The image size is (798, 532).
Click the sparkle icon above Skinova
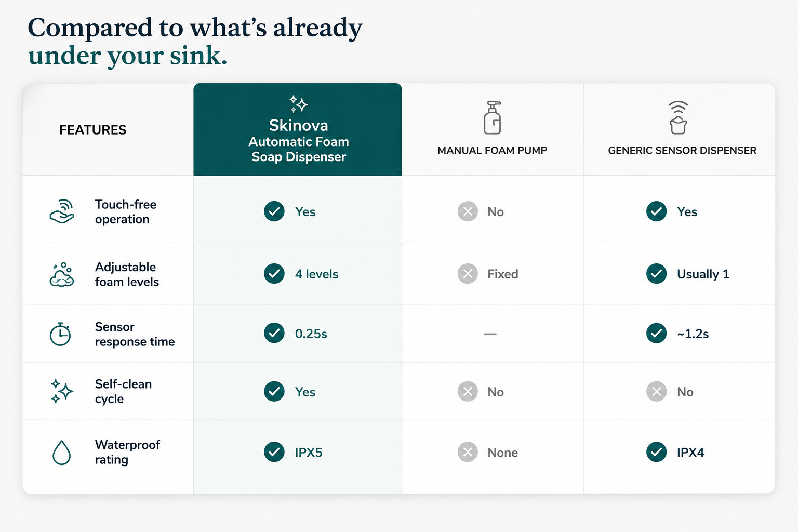(x=298, y=104)
